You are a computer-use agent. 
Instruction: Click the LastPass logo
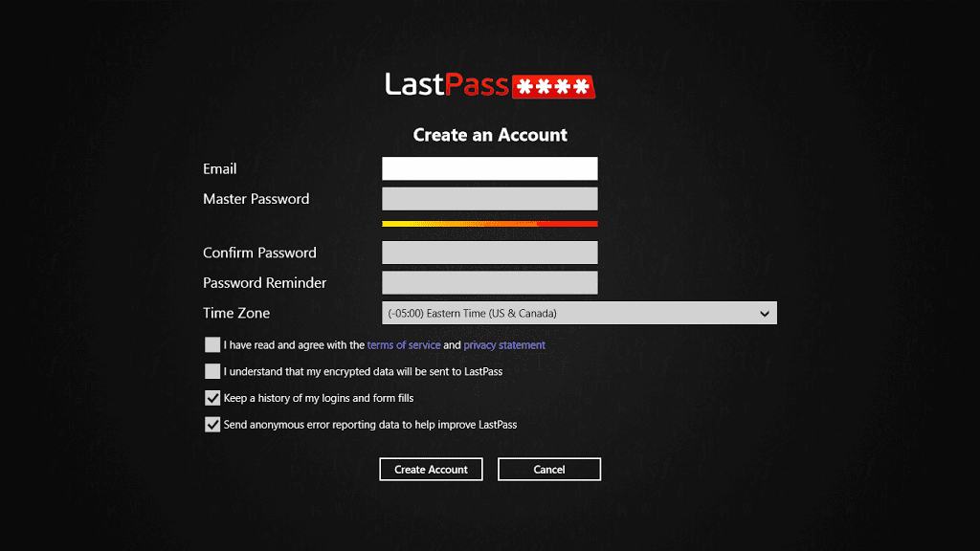[490, 85]
